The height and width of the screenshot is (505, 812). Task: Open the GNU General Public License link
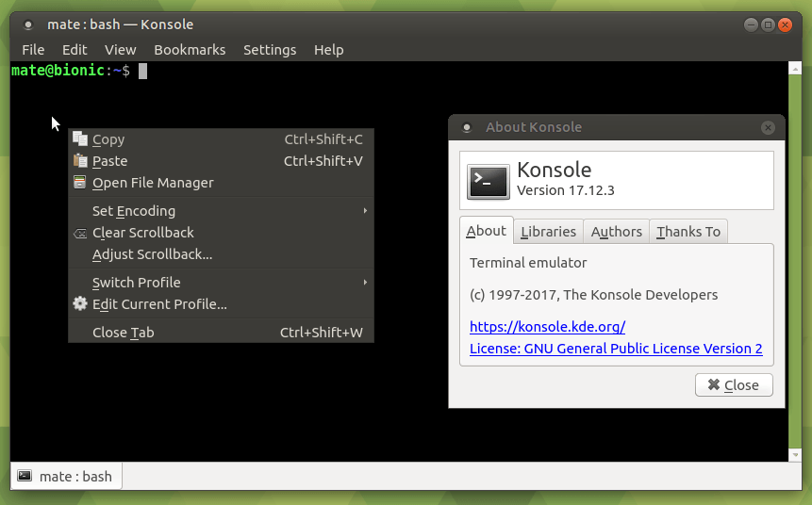pyautogui.click(x=616, y=349)
